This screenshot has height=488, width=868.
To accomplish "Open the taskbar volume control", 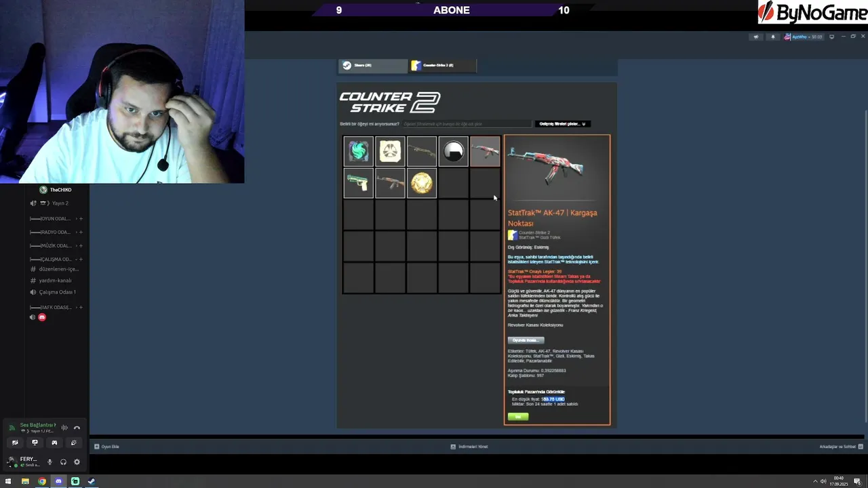I will pyautogui.click(x=823, y=481).
